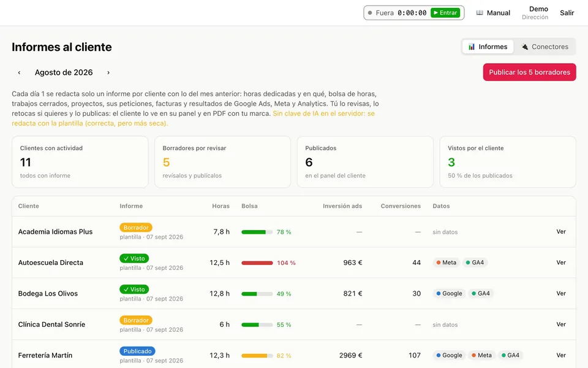Go to next month arrow
Image resolution: width=588 pixels, height=368 pixels.
click(108, 72)
